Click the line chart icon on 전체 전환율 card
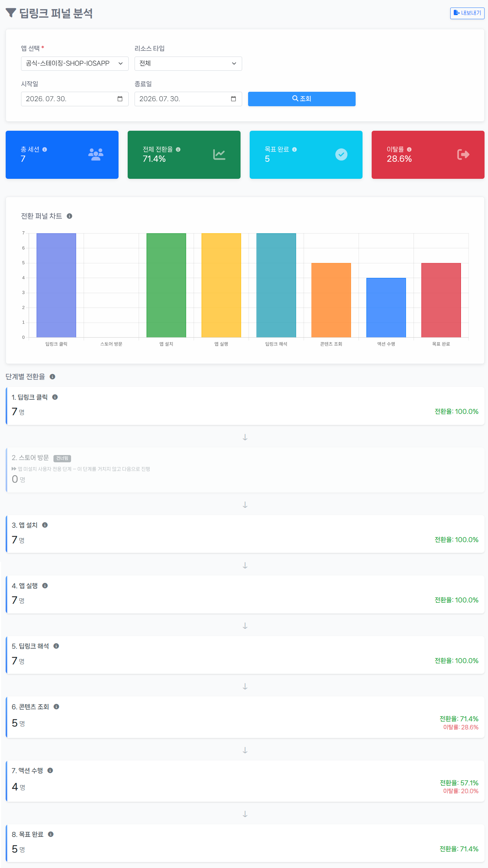Image resolution: width=488 pixels, height=868 pixels. pos(219,154)
